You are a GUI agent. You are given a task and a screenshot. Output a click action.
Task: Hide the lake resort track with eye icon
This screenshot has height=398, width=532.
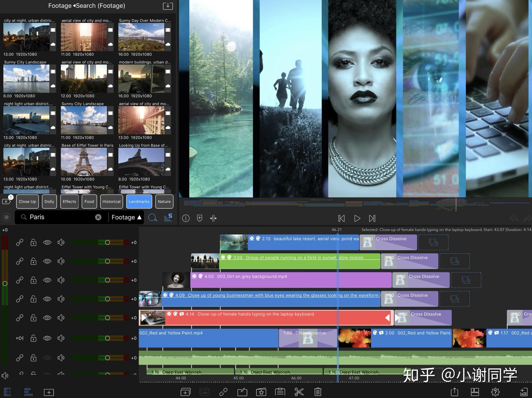(47, 242)
